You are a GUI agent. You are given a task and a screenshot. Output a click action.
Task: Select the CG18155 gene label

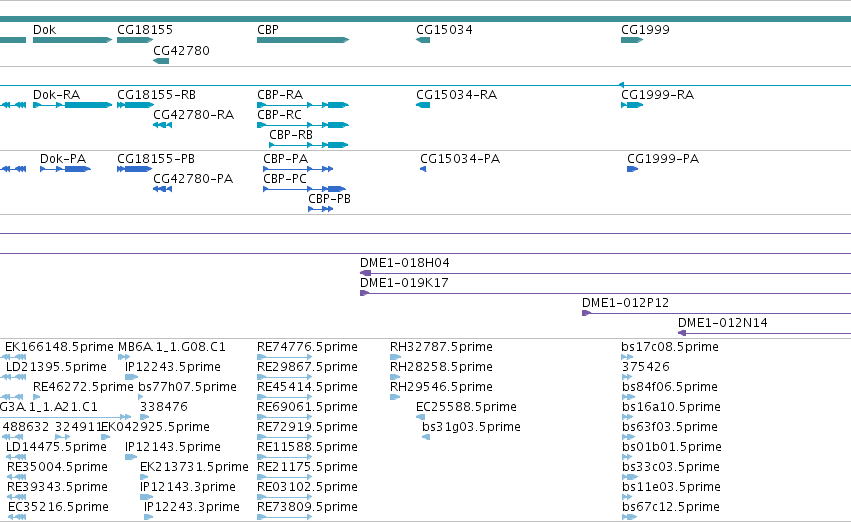pyautogui.click(x=145, y=30)
